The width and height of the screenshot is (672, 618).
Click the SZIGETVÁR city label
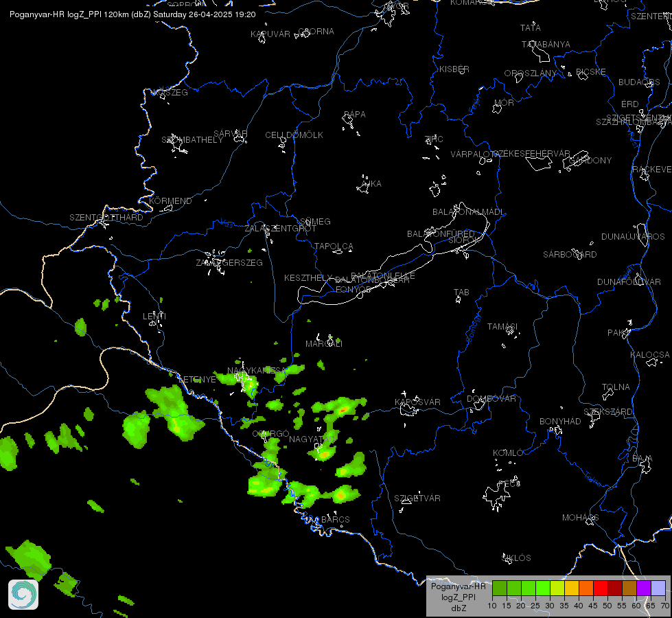(x=417, y=499)
